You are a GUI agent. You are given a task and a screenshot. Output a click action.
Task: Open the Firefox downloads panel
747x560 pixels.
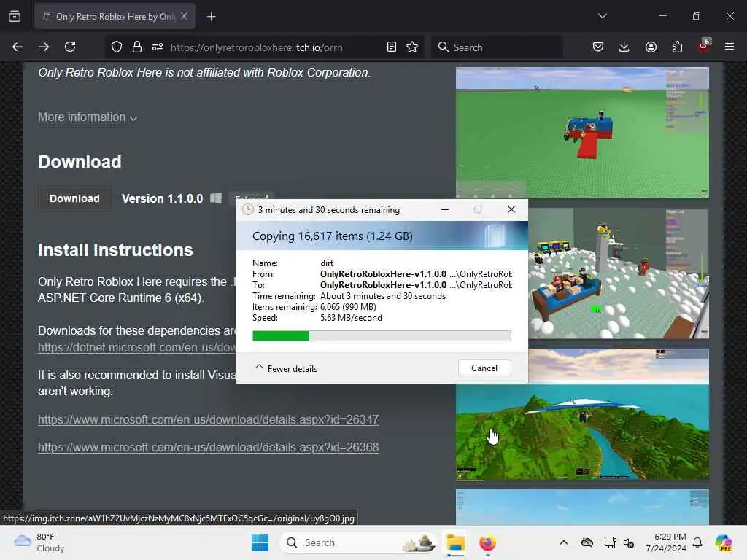(624, 47)
